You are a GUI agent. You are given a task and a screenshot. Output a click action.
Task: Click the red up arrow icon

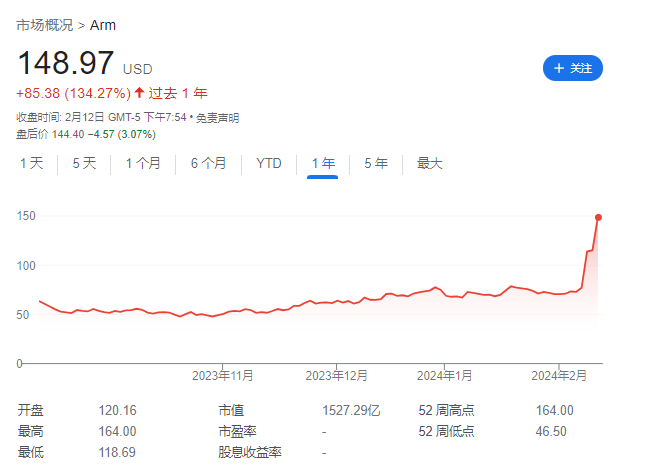tap(139, 92)
